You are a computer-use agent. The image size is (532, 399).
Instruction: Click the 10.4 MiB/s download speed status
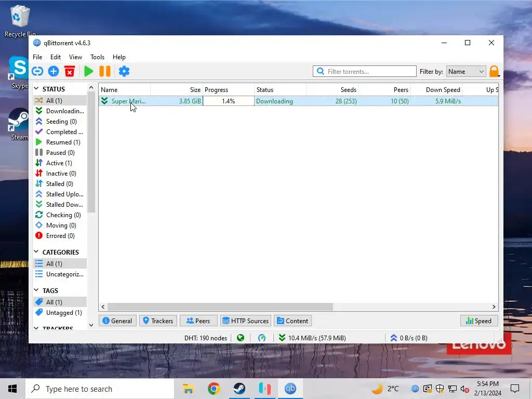(312, 338)
